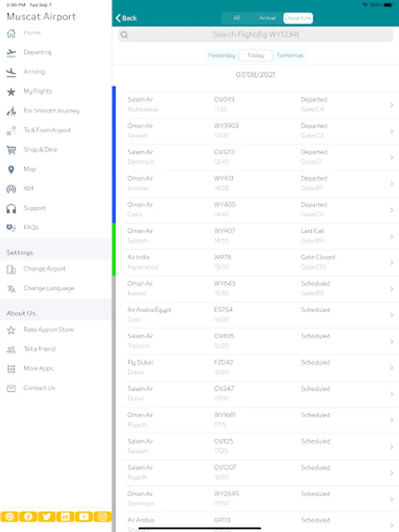Switch to the Arrival tab

pyautogui.click(x=267, y=18)
